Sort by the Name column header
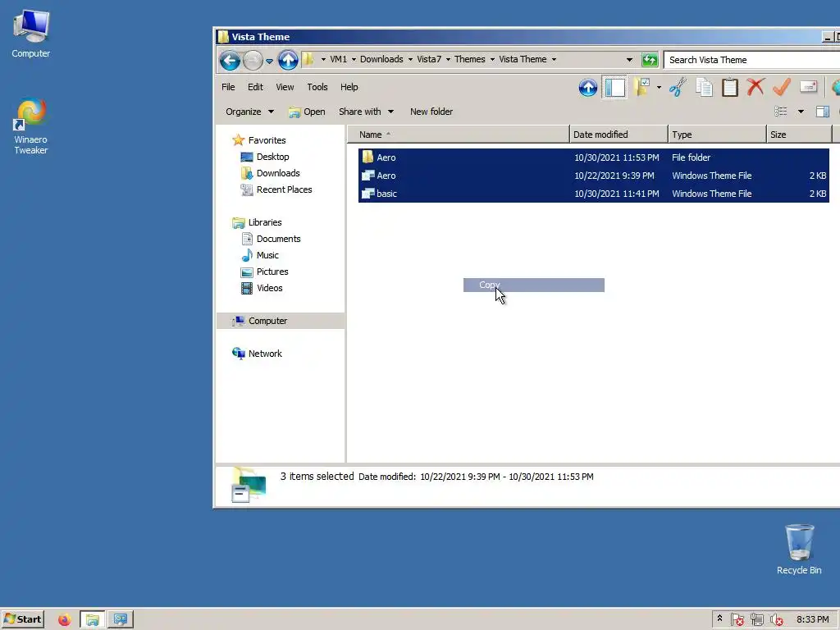Screen dimensions: 840x630 pos(458,135)
